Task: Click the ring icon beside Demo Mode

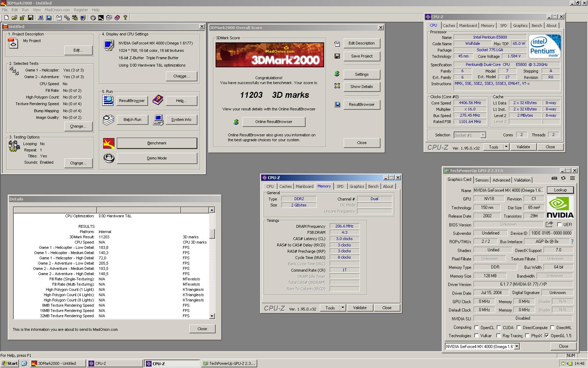Action: (x=109, y=158)
